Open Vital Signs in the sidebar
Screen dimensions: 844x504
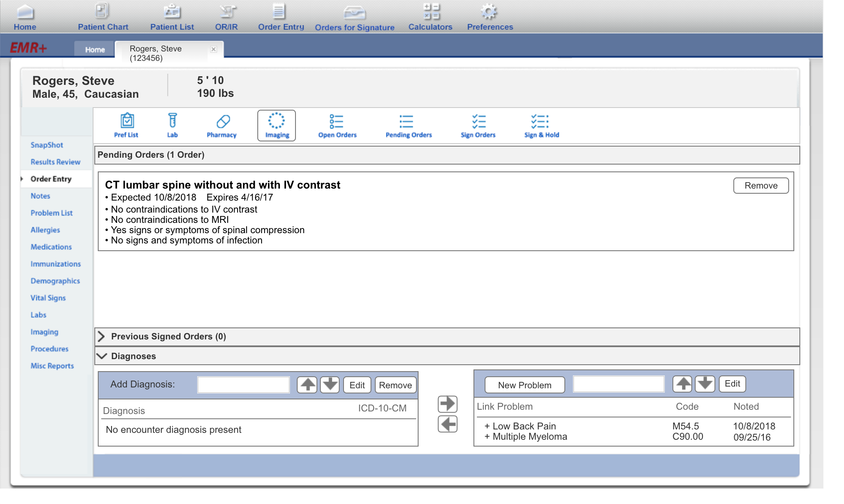click(48, 298)
